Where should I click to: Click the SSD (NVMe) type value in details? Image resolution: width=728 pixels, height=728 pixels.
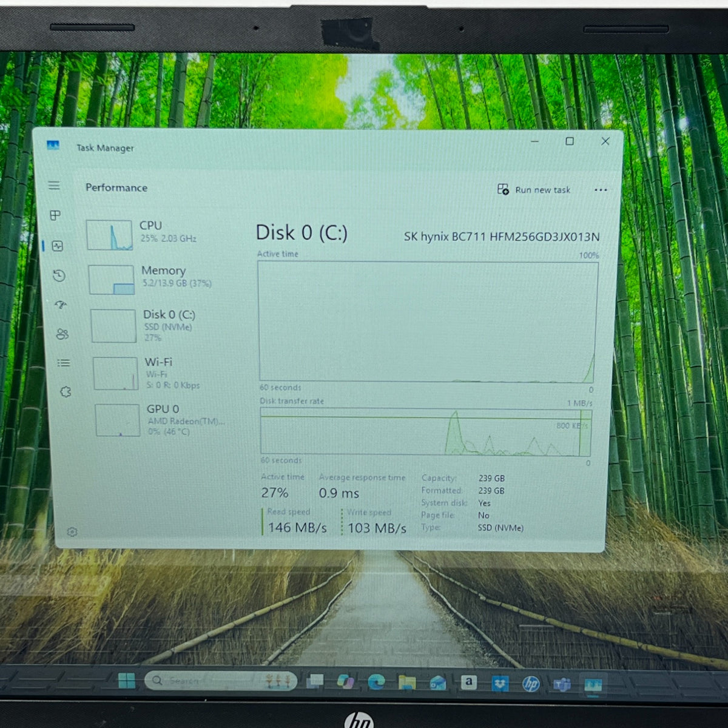point(500,528)
